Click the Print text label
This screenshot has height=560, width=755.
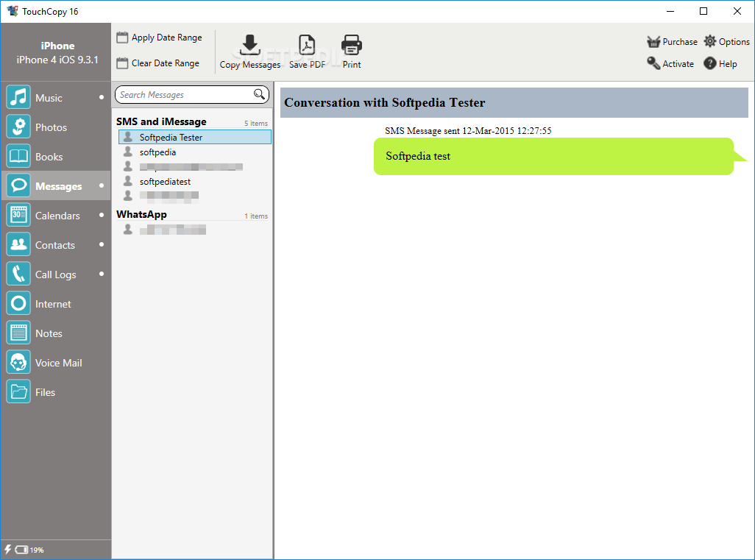tap(352, 65)
